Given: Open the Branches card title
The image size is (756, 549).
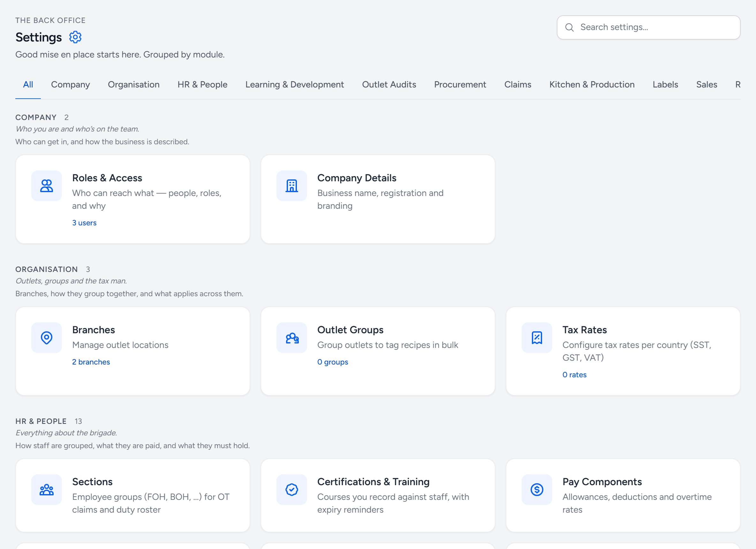Looking at the screenshot, I should point(94,330).
